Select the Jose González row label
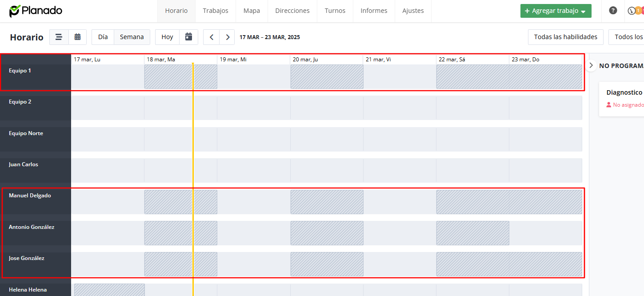 [x=27, y=258]
